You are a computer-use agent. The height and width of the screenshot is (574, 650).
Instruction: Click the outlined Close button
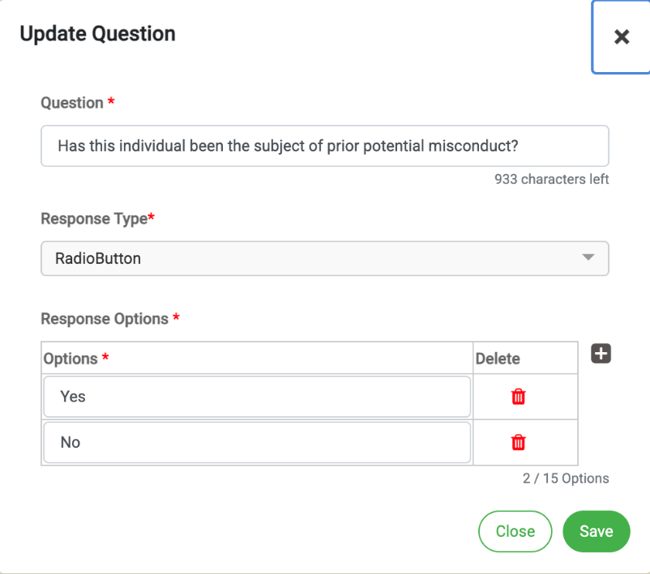[x=515, y=532]
